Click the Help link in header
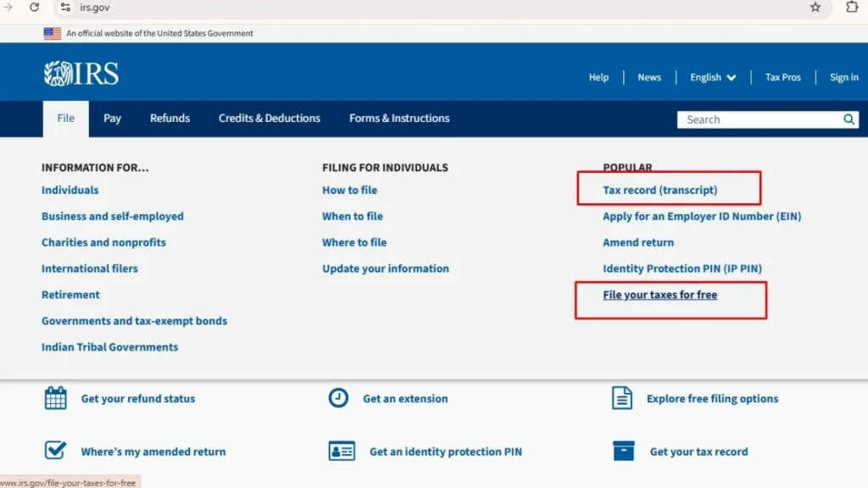 [598, 77]
